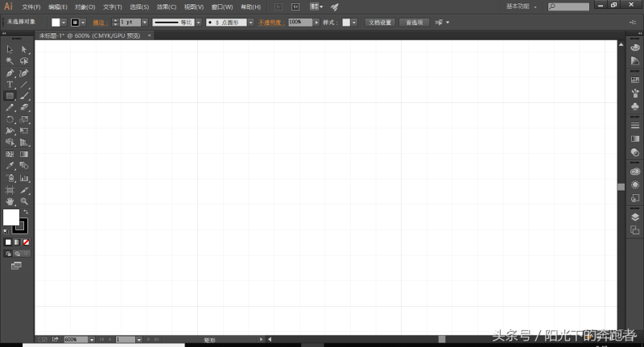Open the 对象(O) menu
The image size is (644, 347).
(85, 7)
